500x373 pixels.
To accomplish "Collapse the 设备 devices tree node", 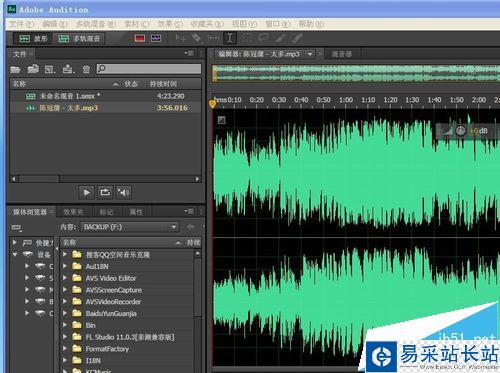I will 14,255.
